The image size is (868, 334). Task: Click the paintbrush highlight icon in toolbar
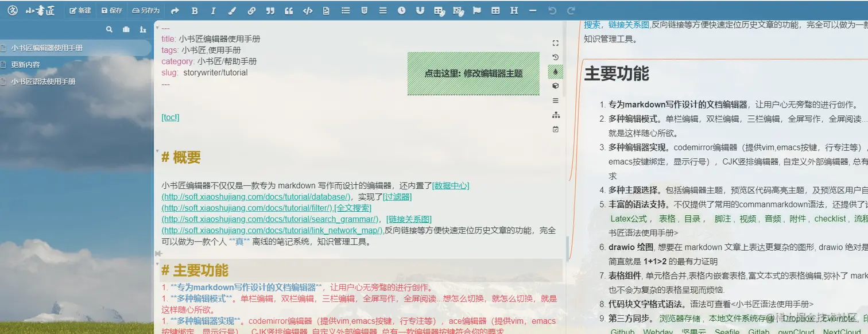coord(232,11)
